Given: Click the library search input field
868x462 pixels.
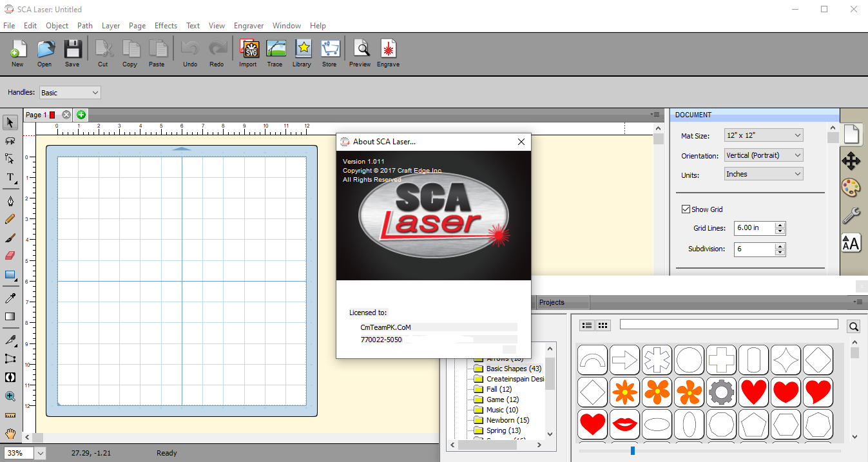Looking at the screenshot, I should (x=729, y=324).
